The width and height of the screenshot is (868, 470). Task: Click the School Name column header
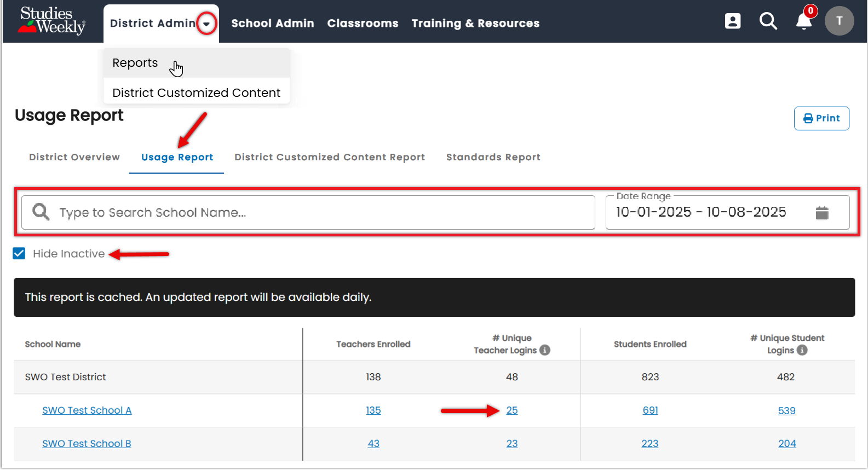[x=53, y=344]
